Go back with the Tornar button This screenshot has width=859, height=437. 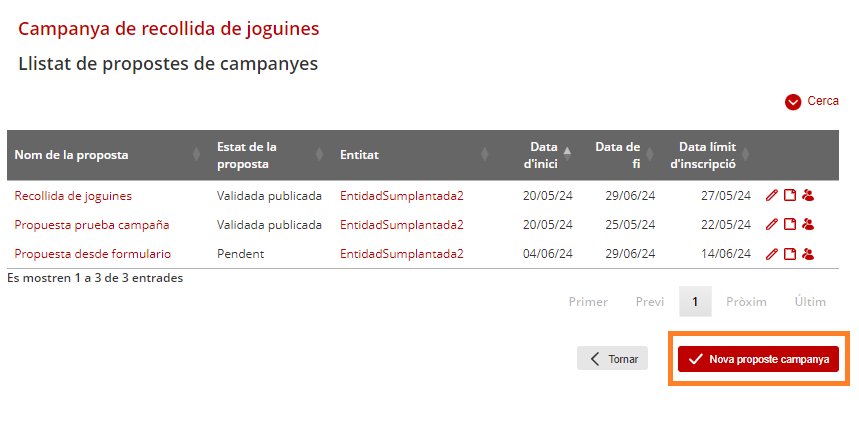coord(612,359)
